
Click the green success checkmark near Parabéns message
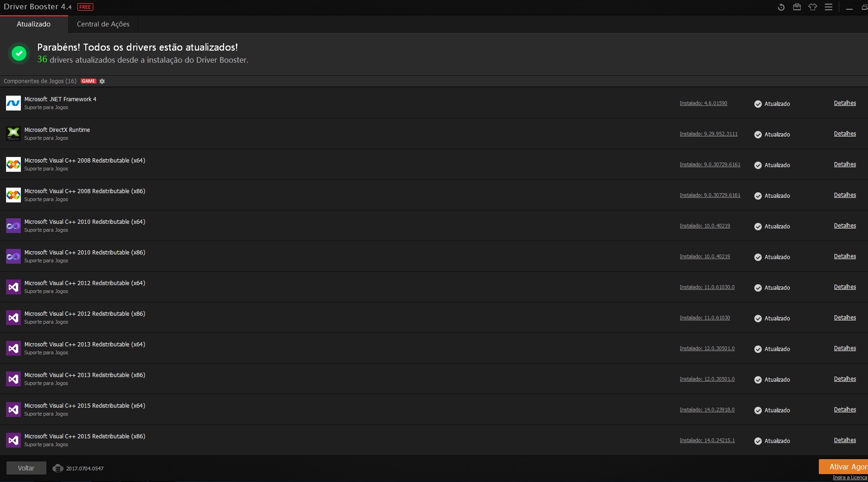pos(19,53)
